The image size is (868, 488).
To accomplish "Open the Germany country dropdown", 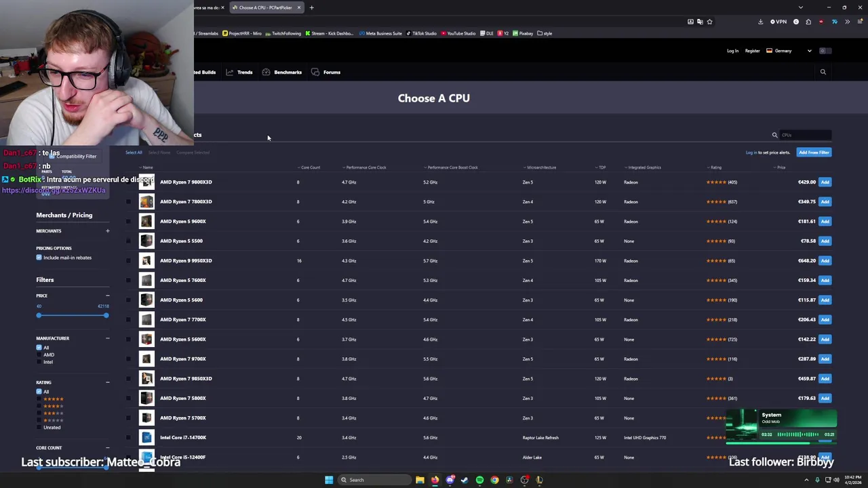I will 789,51.
